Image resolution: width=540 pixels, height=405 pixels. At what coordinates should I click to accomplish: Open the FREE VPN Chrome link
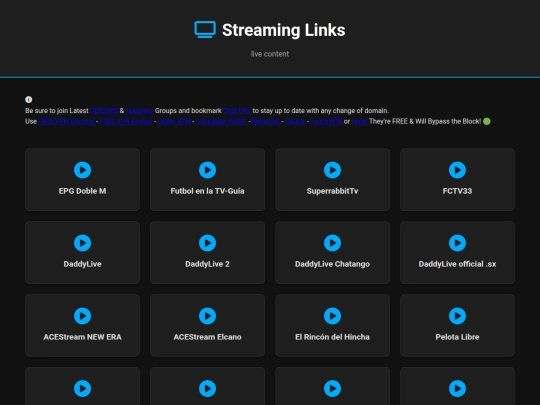[x=66, y=121]
